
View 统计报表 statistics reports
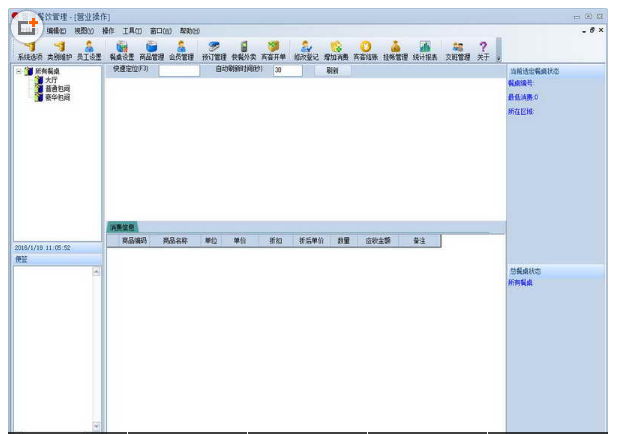pos(425,51)
